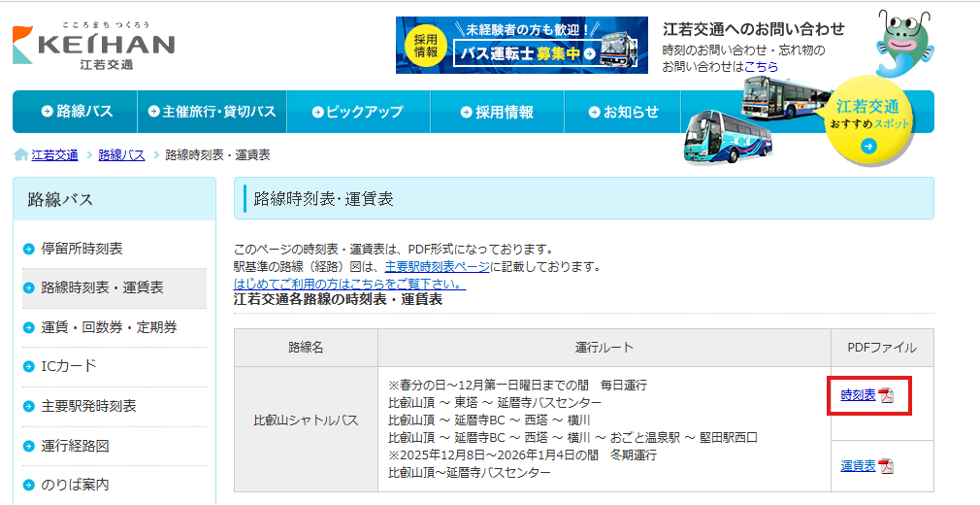Screen dimensions: 980x505
Task: Open 路線バス in main navigation
Action: coord(77,112)
